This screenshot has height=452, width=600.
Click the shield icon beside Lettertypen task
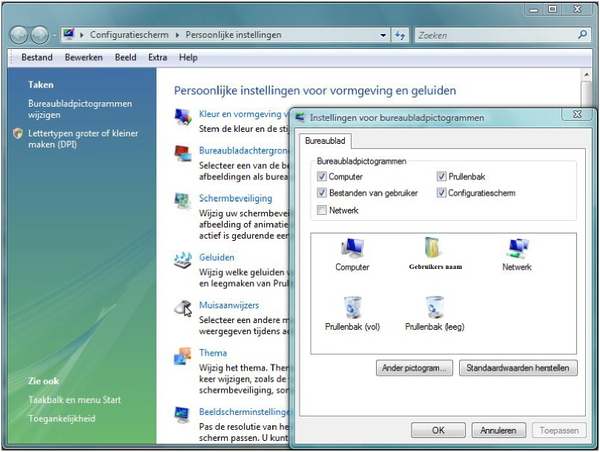(18, 134)
